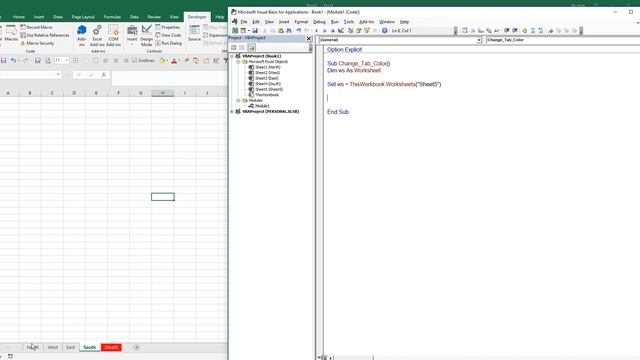
Task: Select the East sheet tab
Action: (x=71, y=347)
